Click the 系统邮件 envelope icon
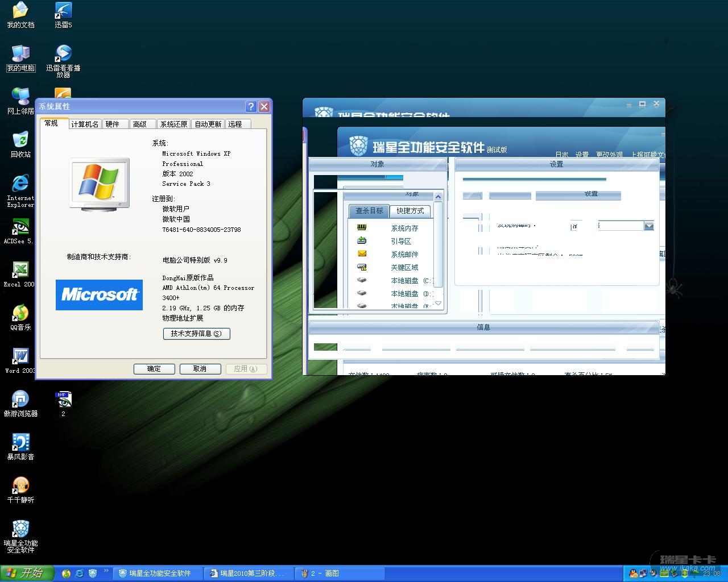Viewport: 728px width, 582px height. tap(362, 253)
